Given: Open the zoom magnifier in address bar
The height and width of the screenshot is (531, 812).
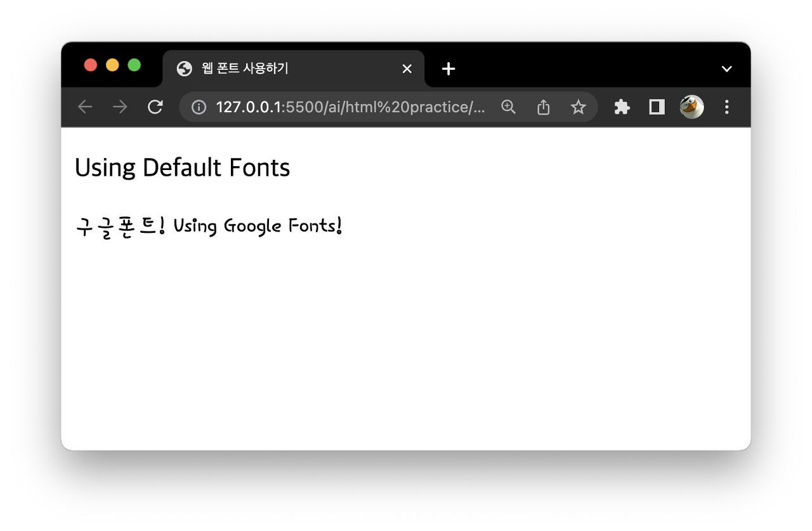Looking at the screenshot, I should [x=508, y=107].
